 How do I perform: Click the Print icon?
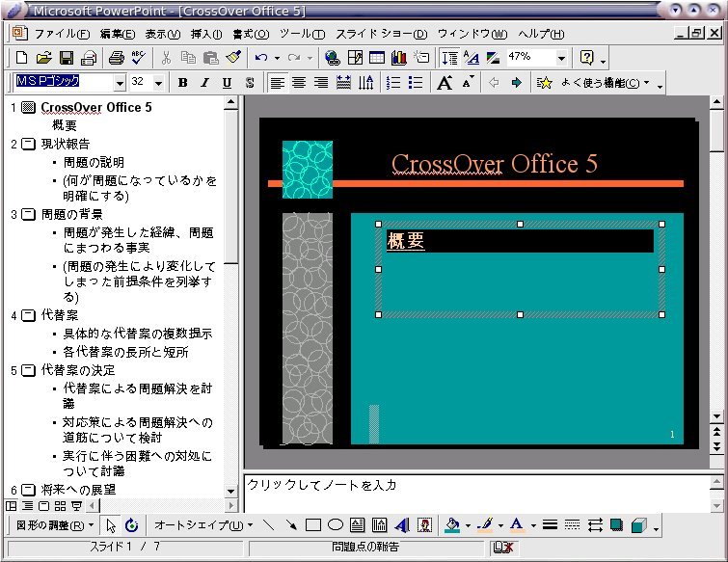[116, 58]
